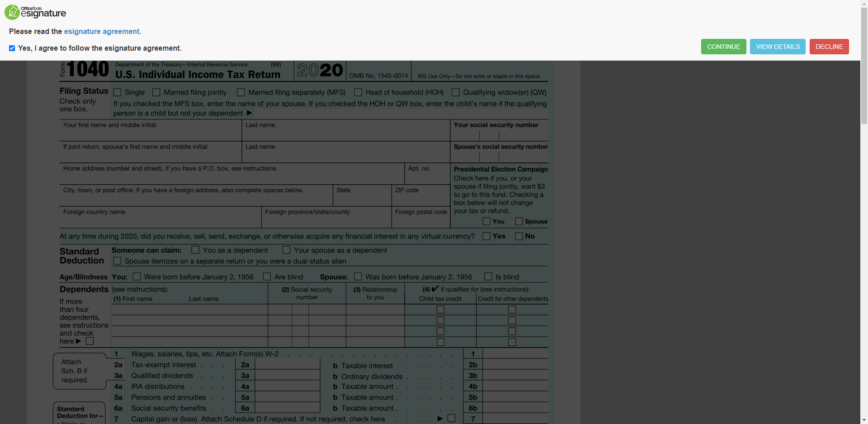The width and height of the screenshot is (868, 424).
Task: Click the scrollbar down arrow
Action: (x=864, y=420)
